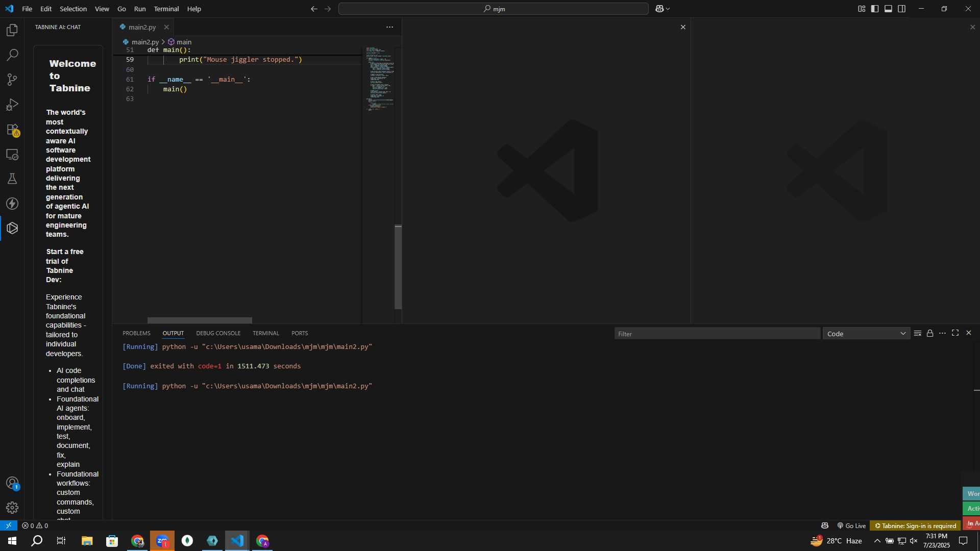Open weather widget showing 28°C Haze
Screen dimensions: 980x551
(x=836, y=541)
